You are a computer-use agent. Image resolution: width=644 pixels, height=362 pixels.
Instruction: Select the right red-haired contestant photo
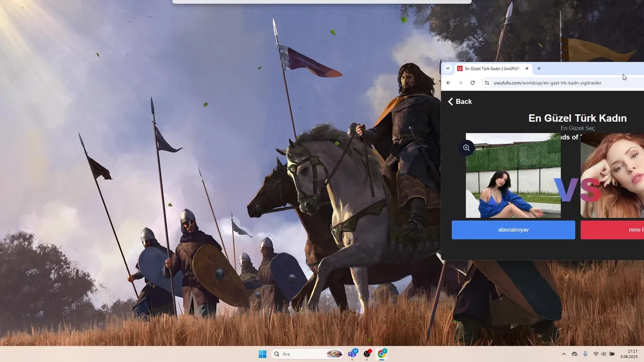click(x=612, y=175)
